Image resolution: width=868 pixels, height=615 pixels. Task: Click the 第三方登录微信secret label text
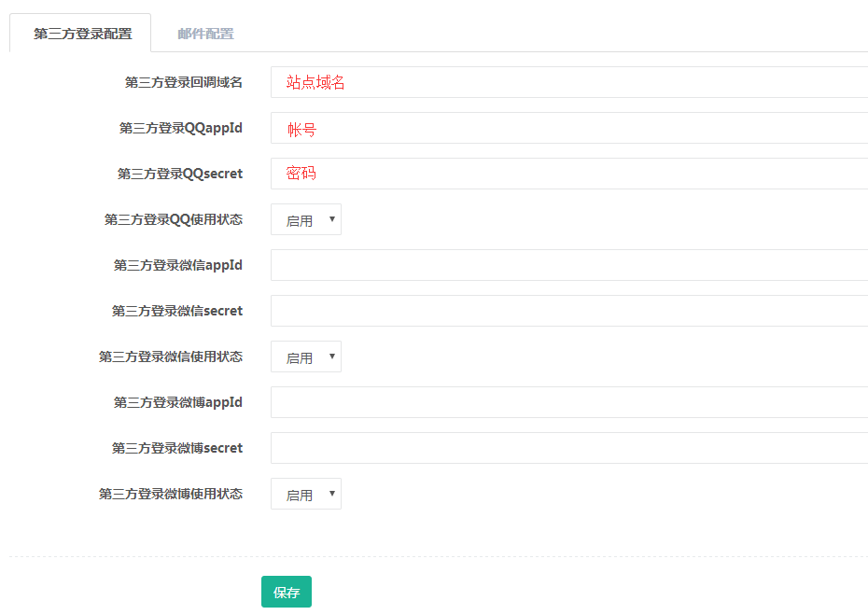click(x=176, y=311)
